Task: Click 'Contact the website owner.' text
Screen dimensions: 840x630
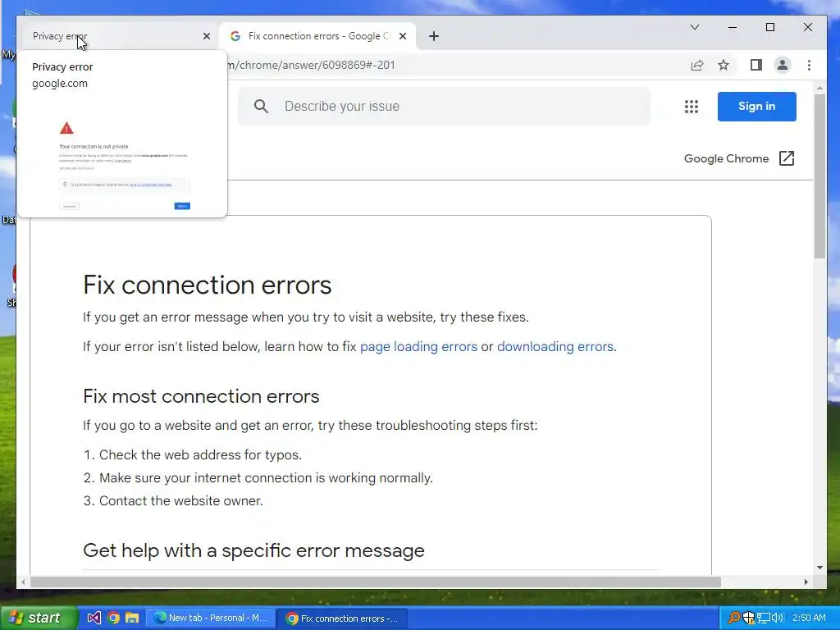Action: click(x=181, y=501)
